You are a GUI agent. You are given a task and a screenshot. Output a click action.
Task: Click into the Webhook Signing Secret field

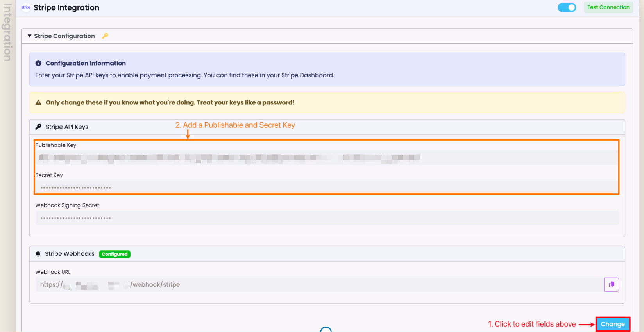click(x=327, y=218)
